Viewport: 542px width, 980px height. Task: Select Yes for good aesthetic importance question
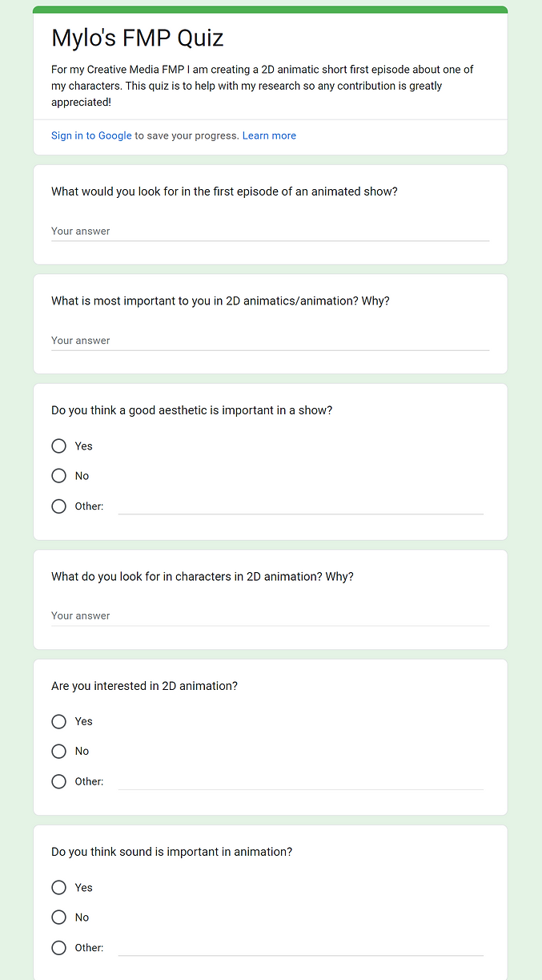58,446
